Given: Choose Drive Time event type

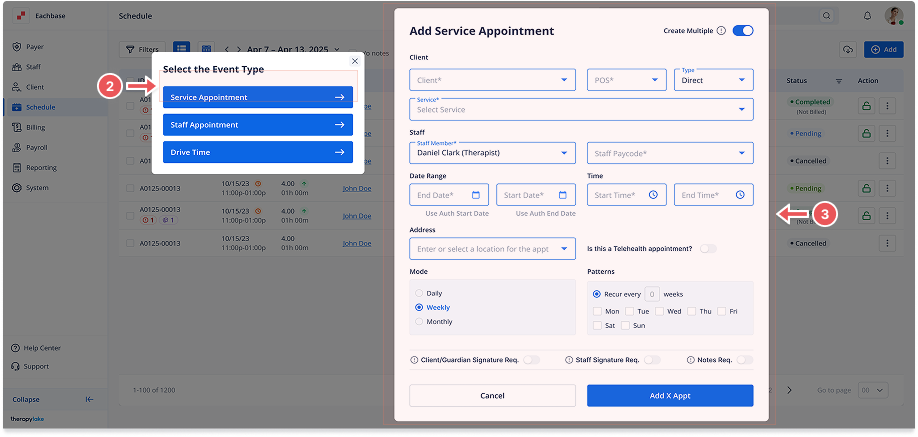Looking at the screenshot, I should 258,152.
